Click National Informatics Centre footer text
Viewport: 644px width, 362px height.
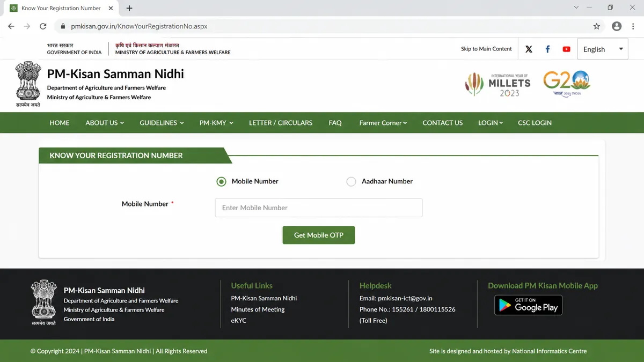click(550, 351)
